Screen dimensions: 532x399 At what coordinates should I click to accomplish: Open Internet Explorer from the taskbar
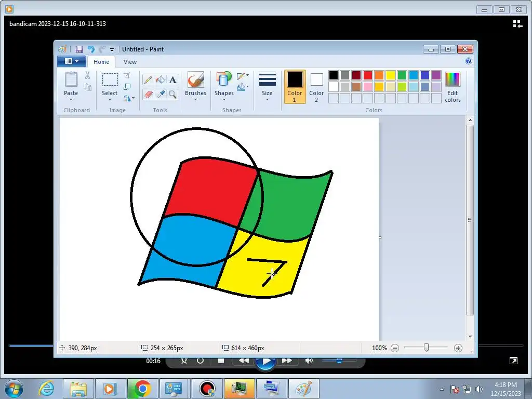point(46,389)
